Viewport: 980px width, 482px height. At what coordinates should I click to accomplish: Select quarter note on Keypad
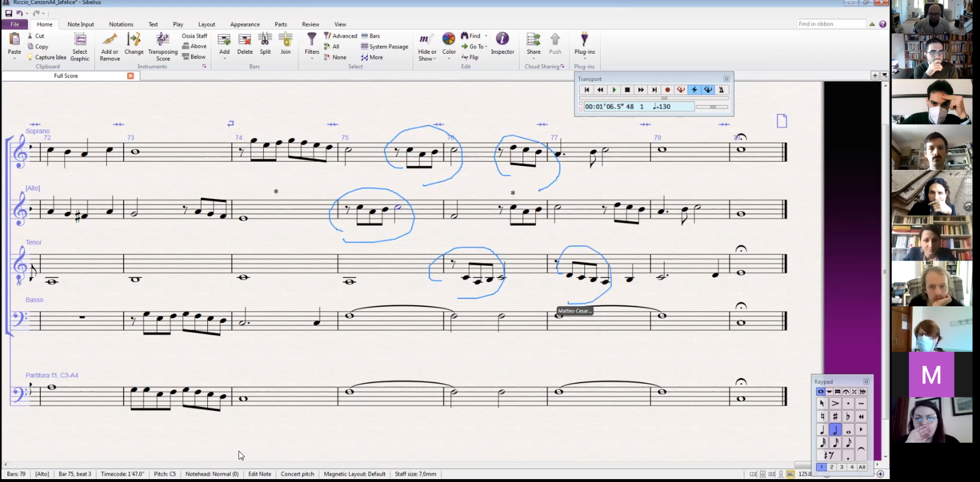pos(822,429)
